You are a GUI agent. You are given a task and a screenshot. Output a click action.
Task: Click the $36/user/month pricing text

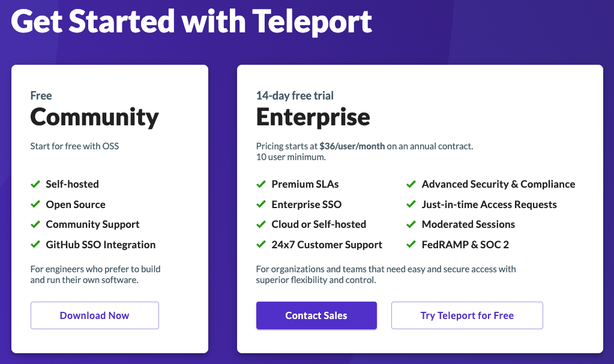tap(352, 146)
